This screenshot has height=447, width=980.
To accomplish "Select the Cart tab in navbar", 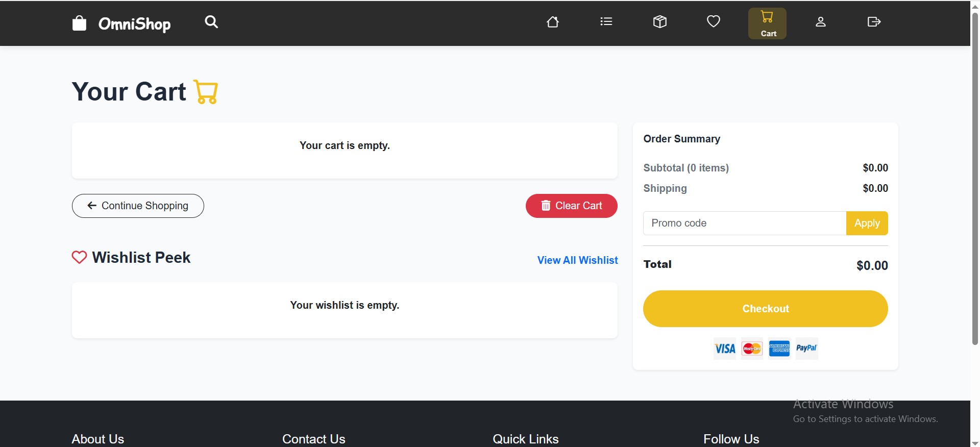I will pyautogui.click(x=767, y=23).
